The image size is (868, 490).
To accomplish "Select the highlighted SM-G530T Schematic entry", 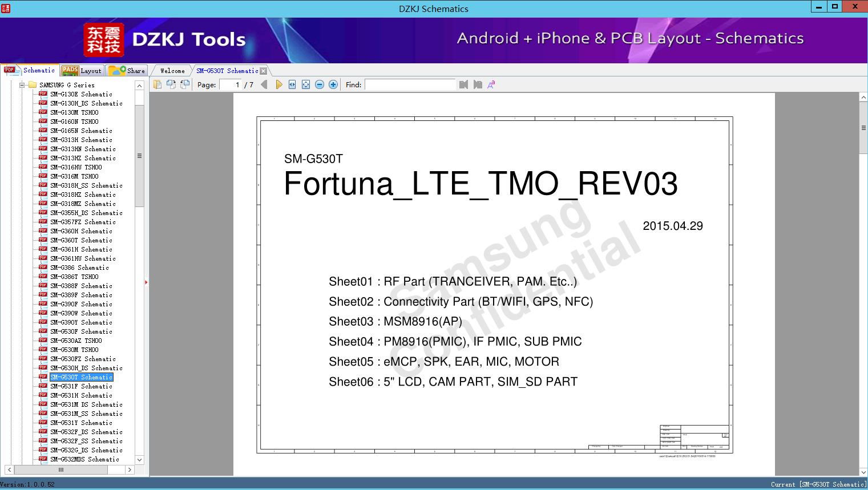I will pos(81,377).
